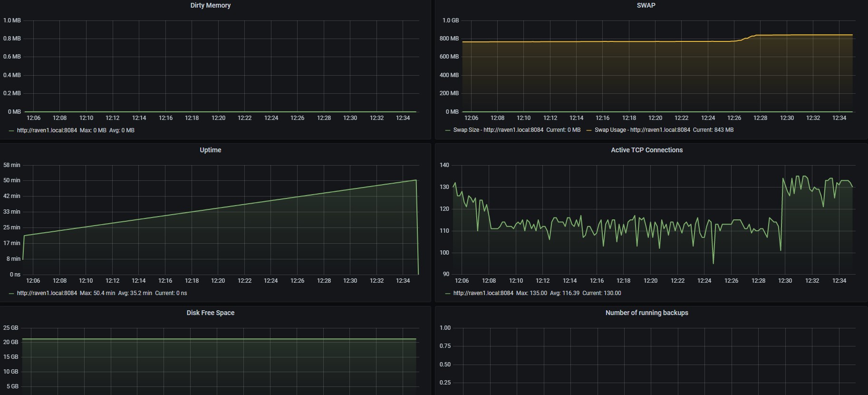Screen dimensions: 868x395
Task: Toggle the Swap Size series in legend
Action: (498, 130)
